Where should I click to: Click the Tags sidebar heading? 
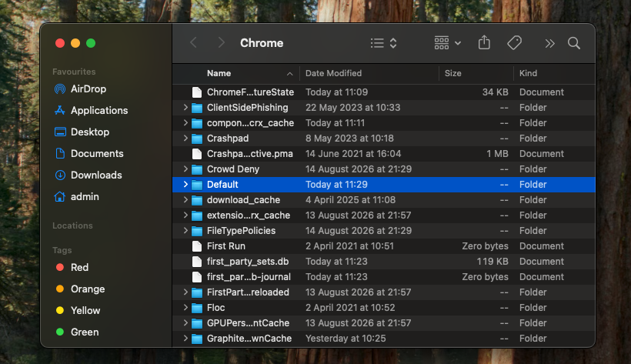[62, 250]
